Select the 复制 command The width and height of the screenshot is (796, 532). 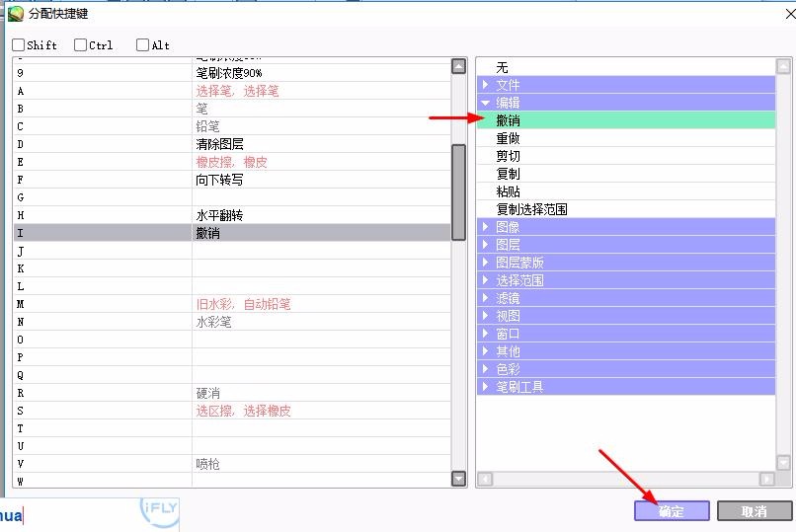click(x=626, y=174)
